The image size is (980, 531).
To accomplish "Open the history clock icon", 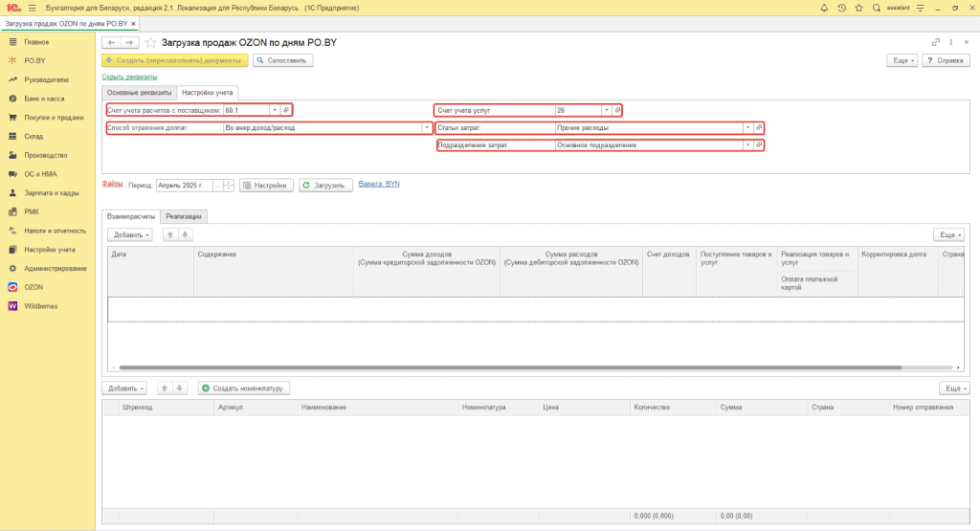I will coord(842,8).
